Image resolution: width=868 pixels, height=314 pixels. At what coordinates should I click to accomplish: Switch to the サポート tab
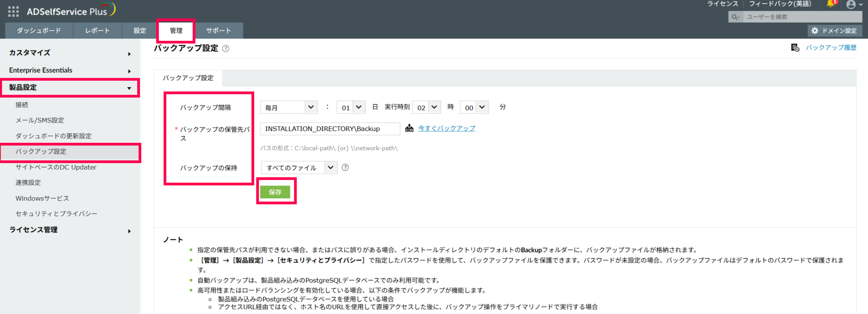(x=218, y=31)
